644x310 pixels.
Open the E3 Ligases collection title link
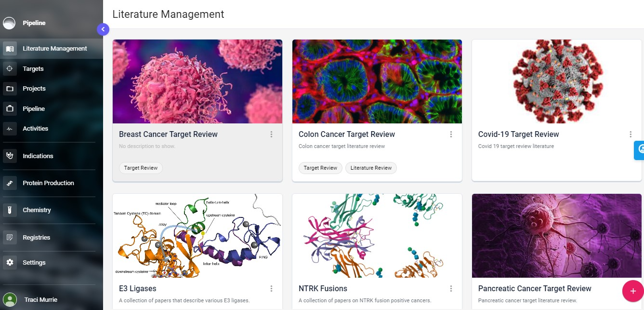[x=137, y=288]
